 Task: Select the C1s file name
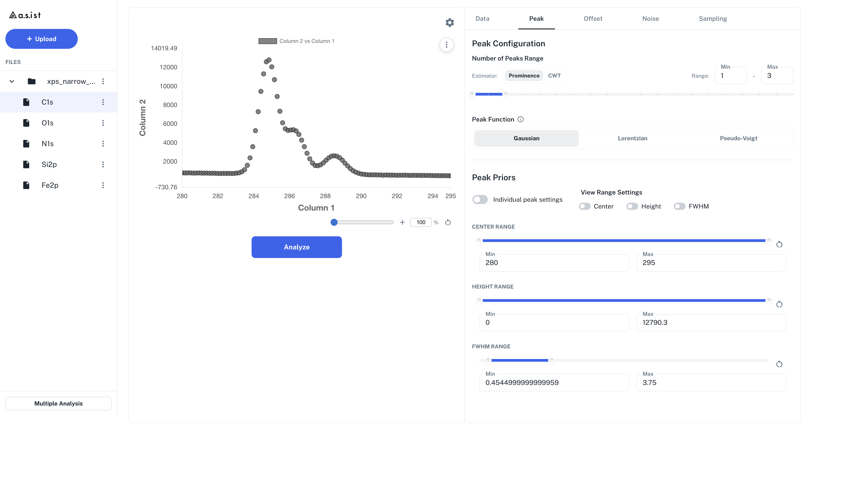point(47,102)
